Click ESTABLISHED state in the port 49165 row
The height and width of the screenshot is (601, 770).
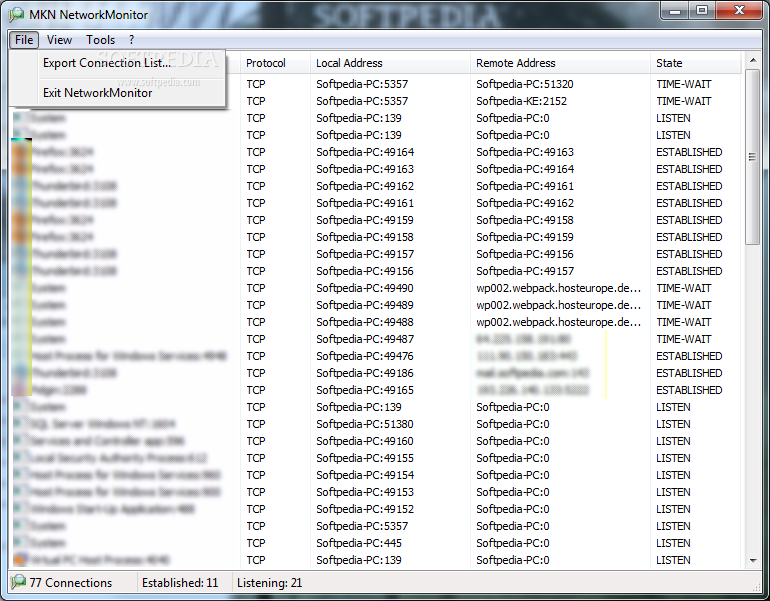point(689,390)
